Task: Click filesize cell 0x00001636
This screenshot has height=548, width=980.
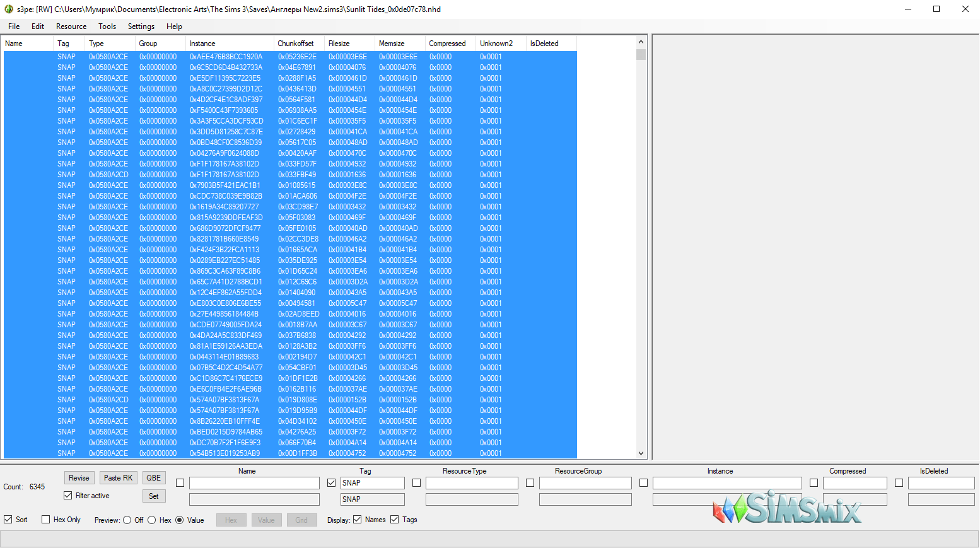Action: click(x=347, y=175)
